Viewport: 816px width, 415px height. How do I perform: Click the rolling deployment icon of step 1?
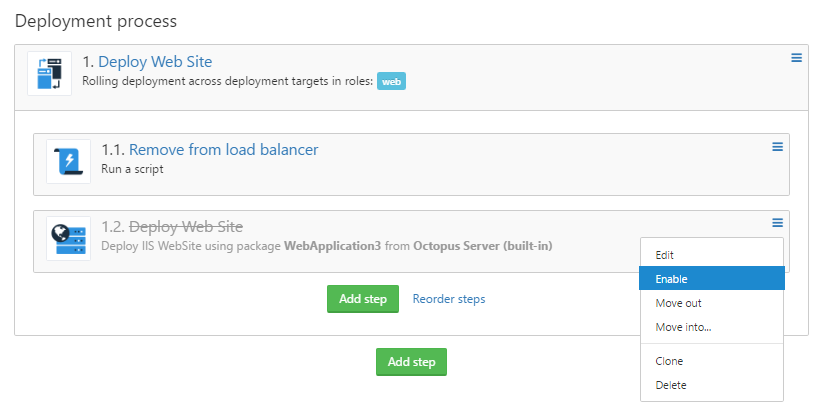click(49, 74)
